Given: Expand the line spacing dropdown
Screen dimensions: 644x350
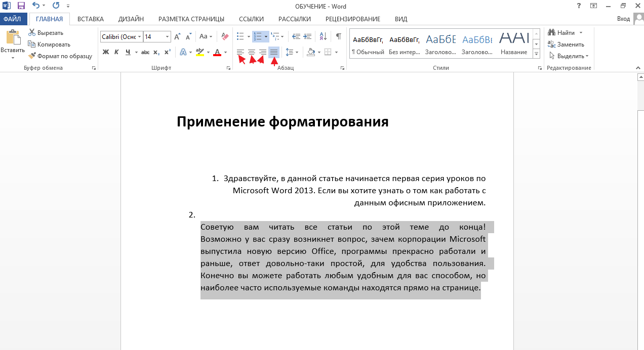Looking at the screenshot, I should (x=292, y=52).
